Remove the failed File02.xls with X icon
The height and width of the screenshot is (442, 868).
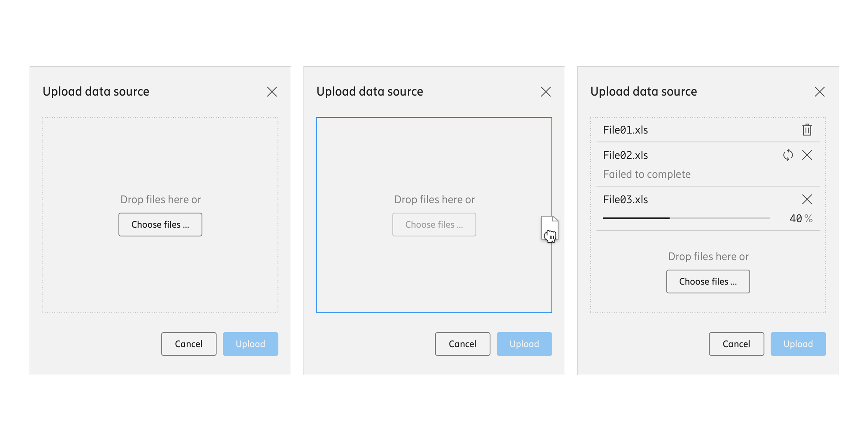pyautogui.click(x=807, y=155)
